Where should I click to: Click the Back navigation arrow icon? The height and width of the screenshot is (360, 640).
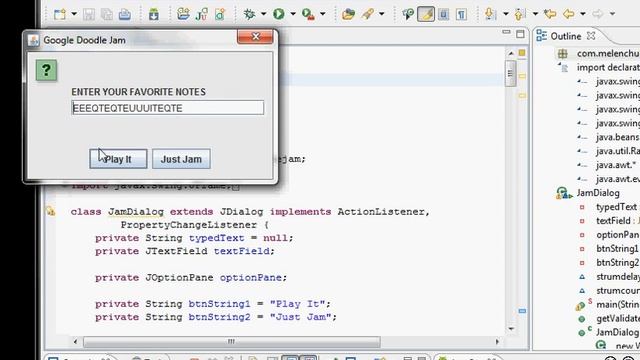569,14
